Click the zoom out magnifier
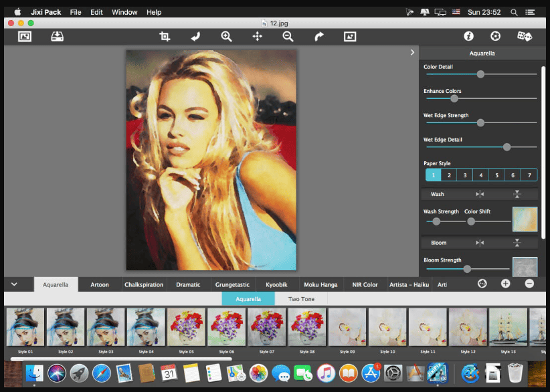 pos(288,37)
